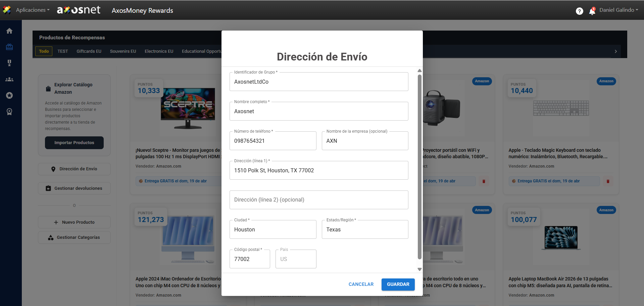Open the notifications bell icon
This screenshot has height=306, width=644.
(592, 11)
